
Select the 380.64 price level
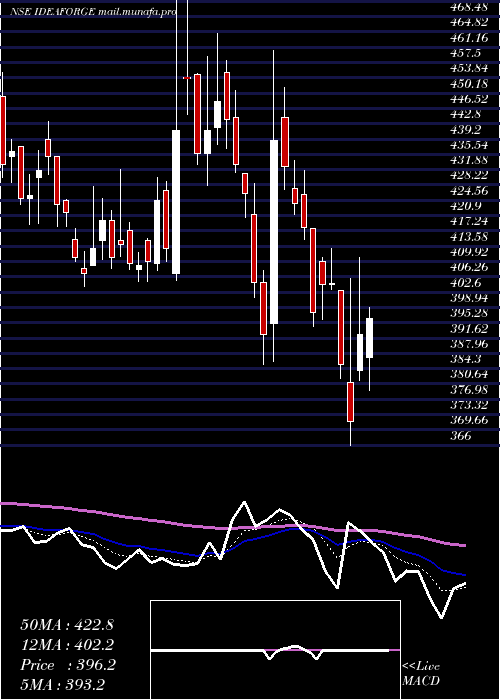pyautogui.click(x=469, y=374)
